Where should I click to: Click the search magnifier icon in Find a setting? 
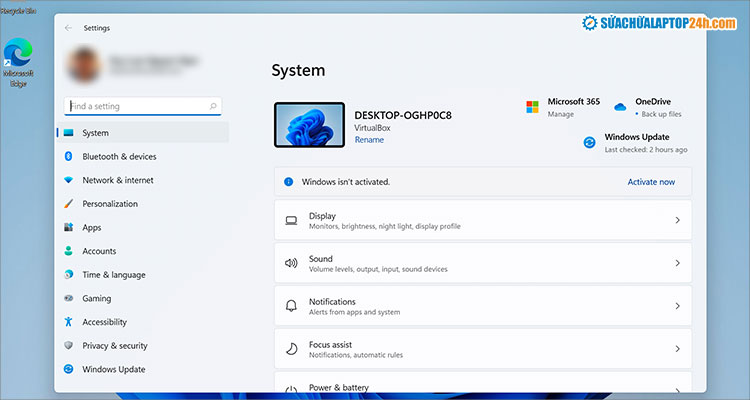213,106
